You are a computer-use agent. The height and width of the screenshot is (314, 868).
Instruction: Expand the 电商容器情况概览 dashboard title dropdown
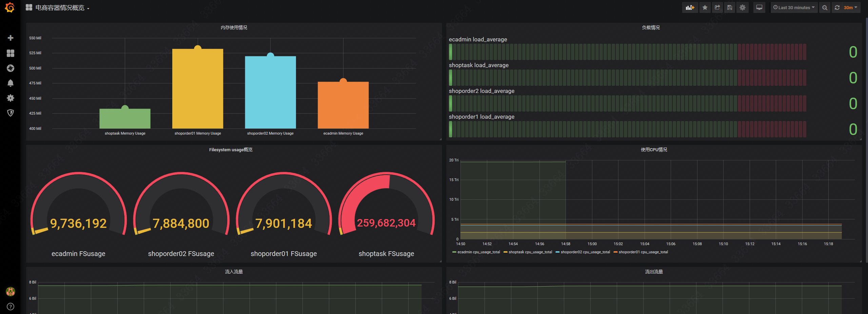click(x=62, y=8)
